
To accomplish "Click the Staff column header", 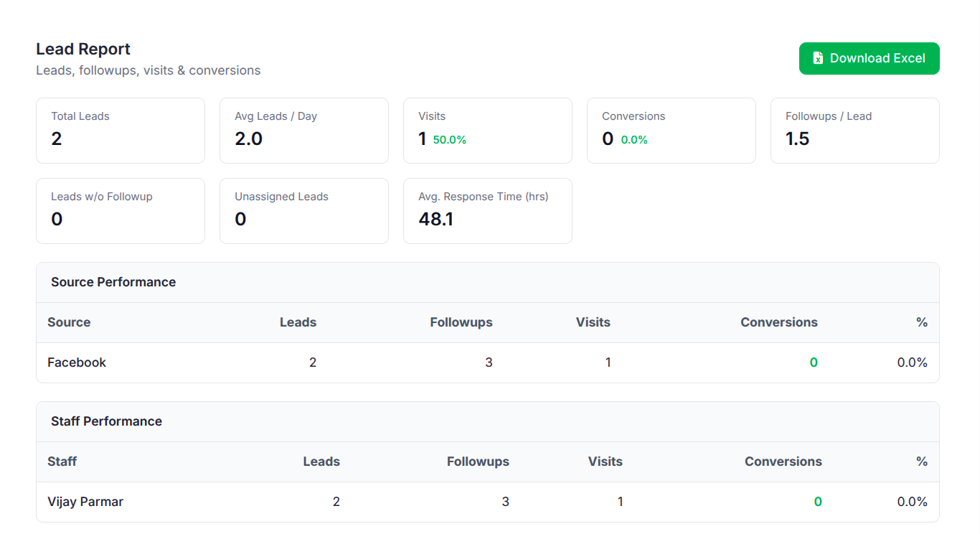I will click(62, 462).
